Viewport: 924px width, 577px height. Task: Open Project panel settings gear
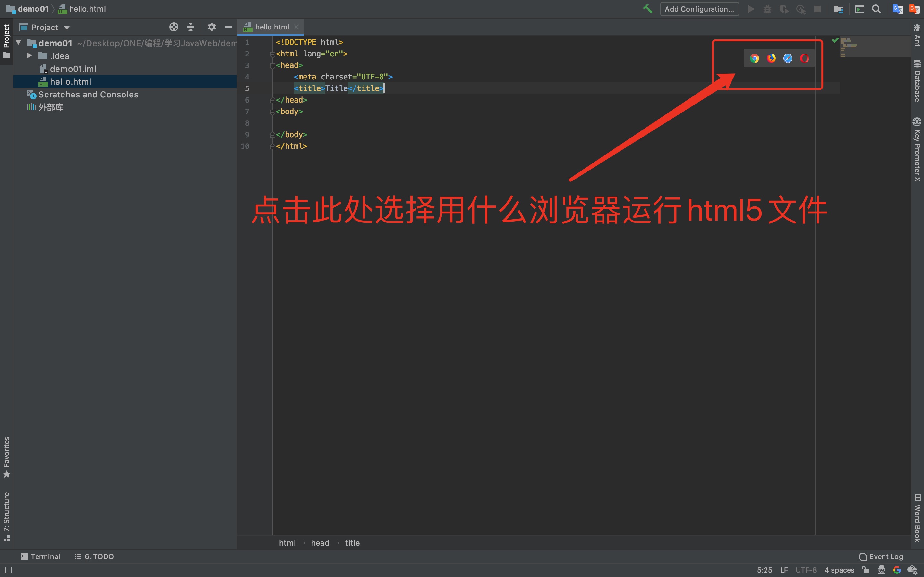pyautogui.click(x=211, y=27)
